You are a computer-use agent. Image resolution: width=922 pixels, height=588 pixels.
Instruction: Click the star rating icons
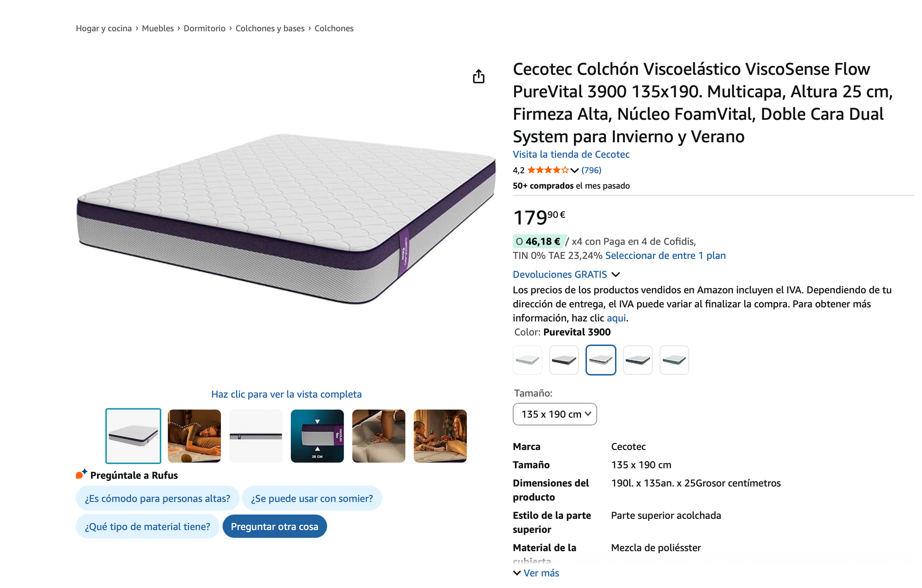click(548, 170)
